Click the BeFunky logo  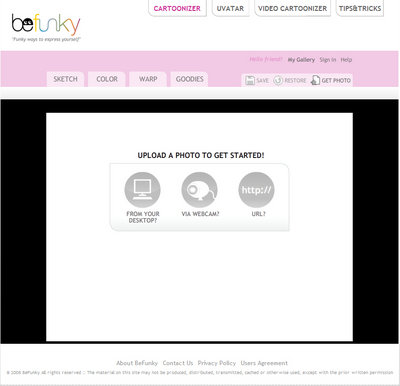pyautogui.click(x=46, y=27)
